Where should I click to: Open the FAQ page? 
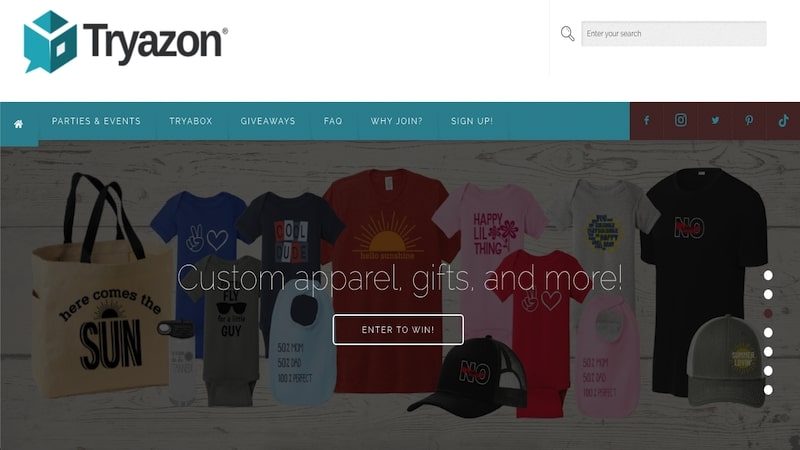click(333, 121)
